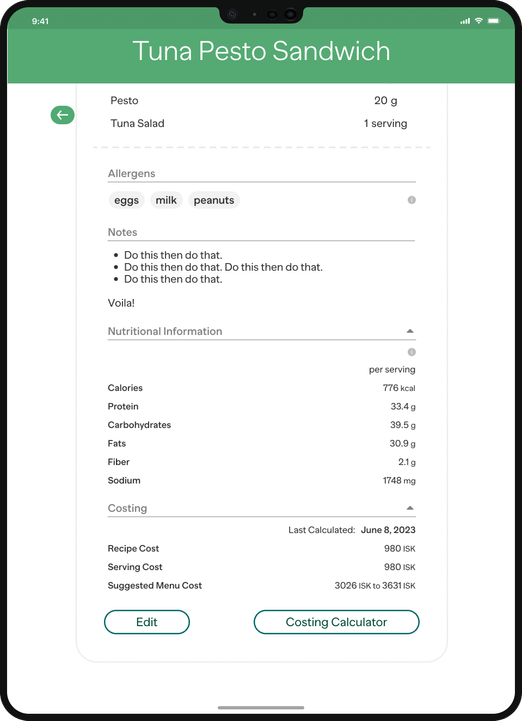This screenshot has width=522, height=721.
Task: Click the Protein value 33.4 g
Action: click(x=403, y=406)
